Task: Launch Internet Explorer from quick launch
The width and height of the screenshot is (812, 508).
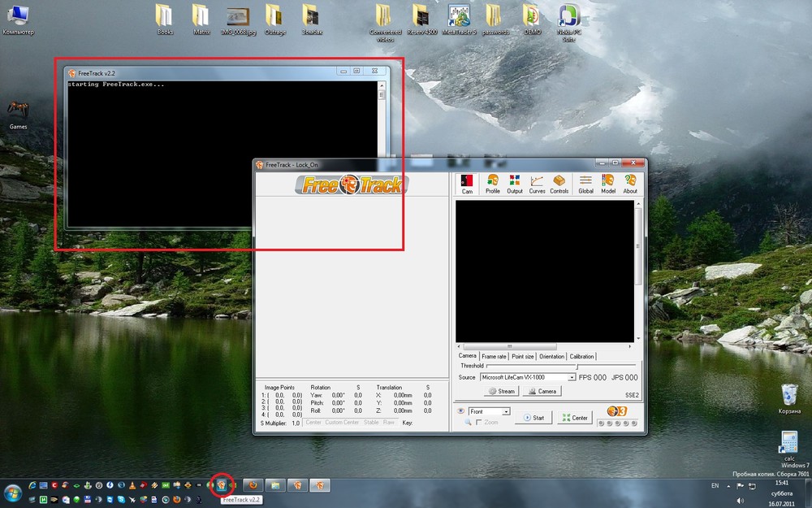Action: click(32, 485)
